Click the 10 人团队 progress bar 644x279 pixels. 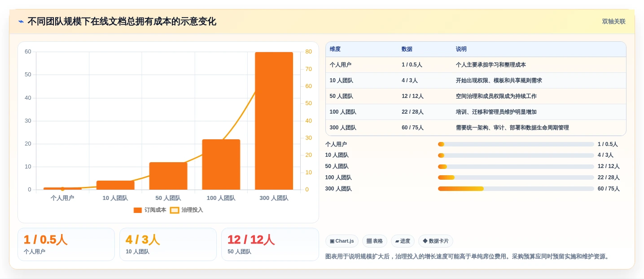coord(516,155)
